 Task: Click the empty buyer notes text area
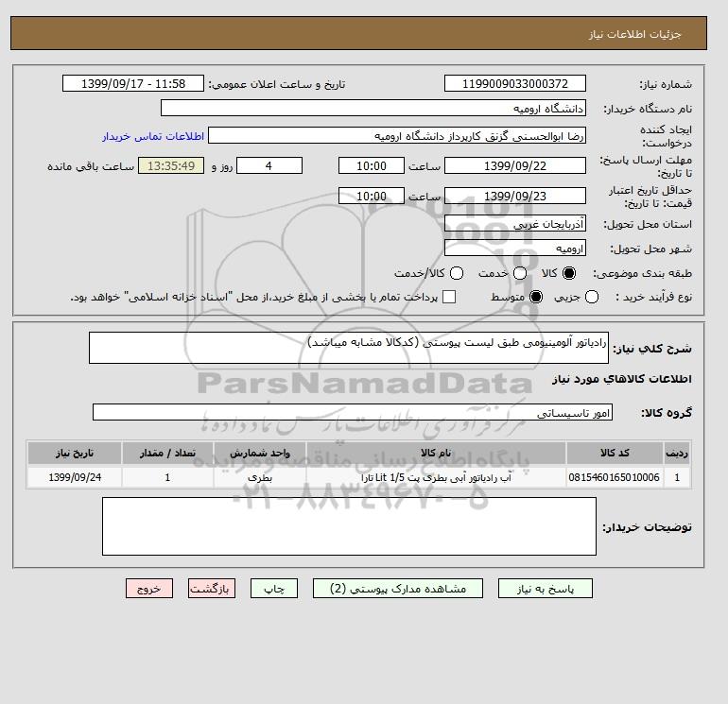click(x=349, y=526)
